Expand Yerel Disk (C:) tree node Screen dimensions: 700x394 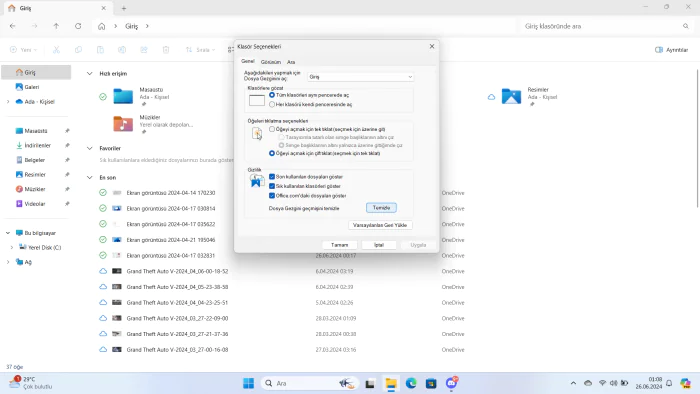pos(12,247)
